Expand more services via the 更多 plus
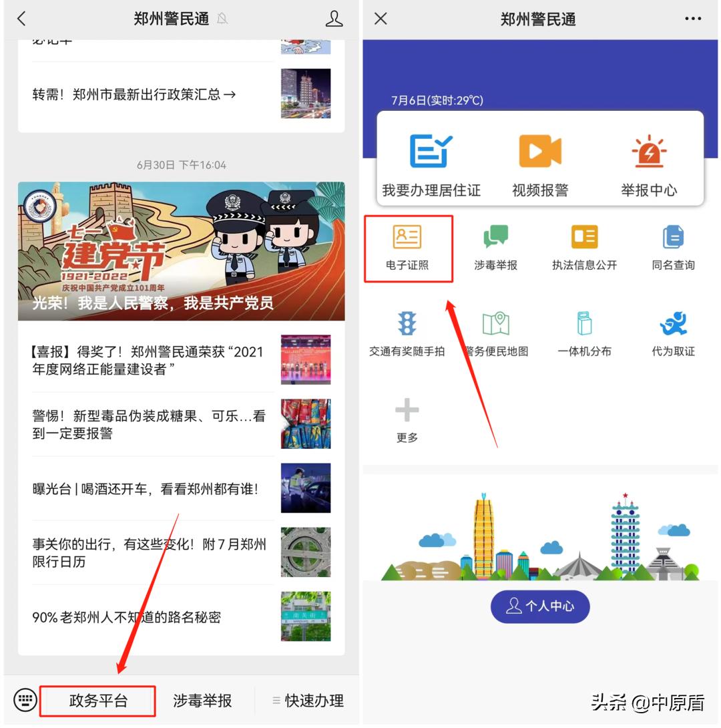The width and height of the screenshot is (721, 728). tap(407, 417)
